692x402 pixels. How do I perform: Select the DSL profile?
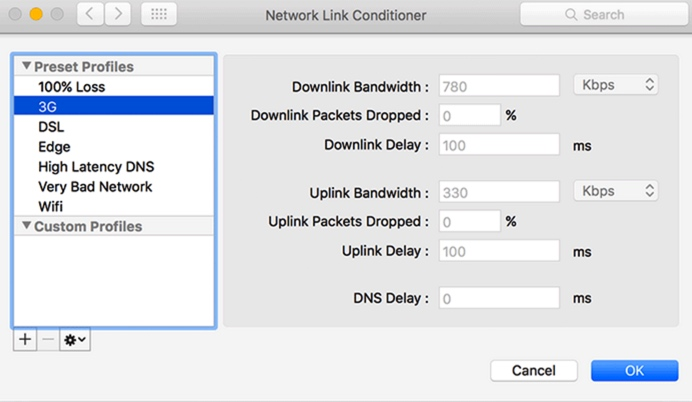point(114,127)
